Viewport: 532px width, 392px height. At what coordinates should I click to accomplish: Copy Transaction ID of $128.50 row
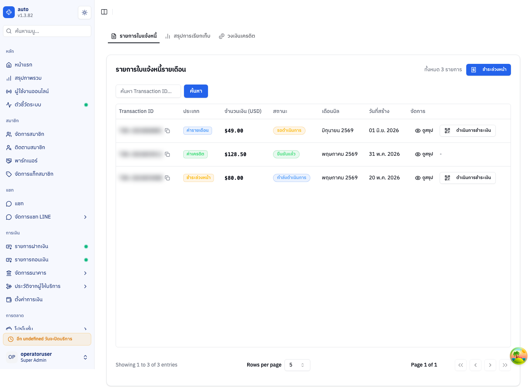pyautogui.click(x=167, y=154)
